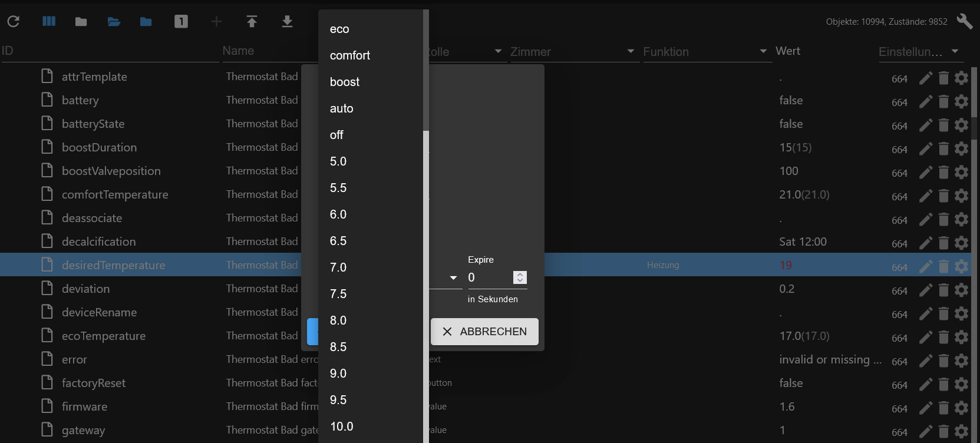Click the upload objects arrow icon

pyautogui.click(x=252, y=22)
